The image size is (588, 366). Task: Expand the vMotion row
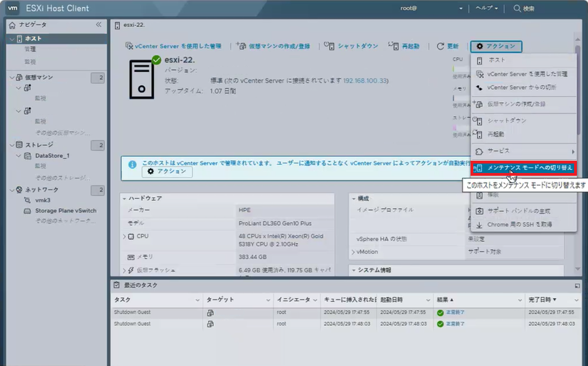pos(353,252)
